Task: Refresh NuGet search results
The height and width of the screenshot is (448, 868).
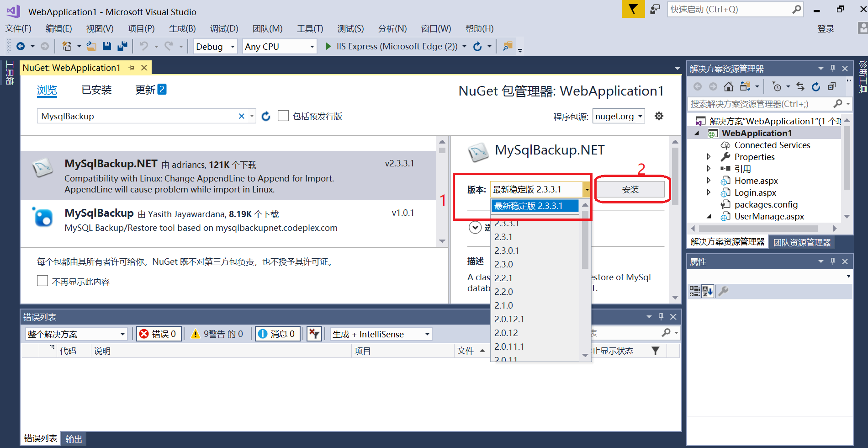Action: [x=266, y=116]
